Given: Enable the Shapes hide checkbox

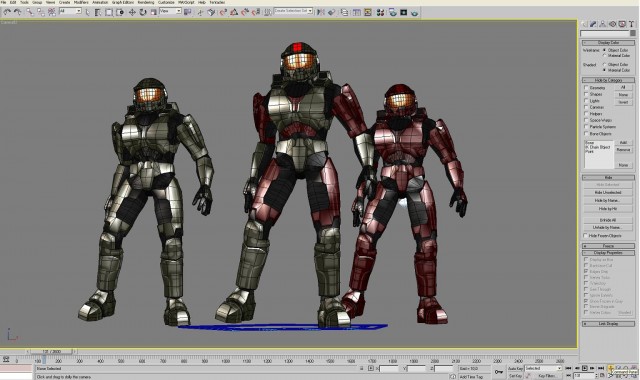Looking at the screenshot, I should click(586, 94).
